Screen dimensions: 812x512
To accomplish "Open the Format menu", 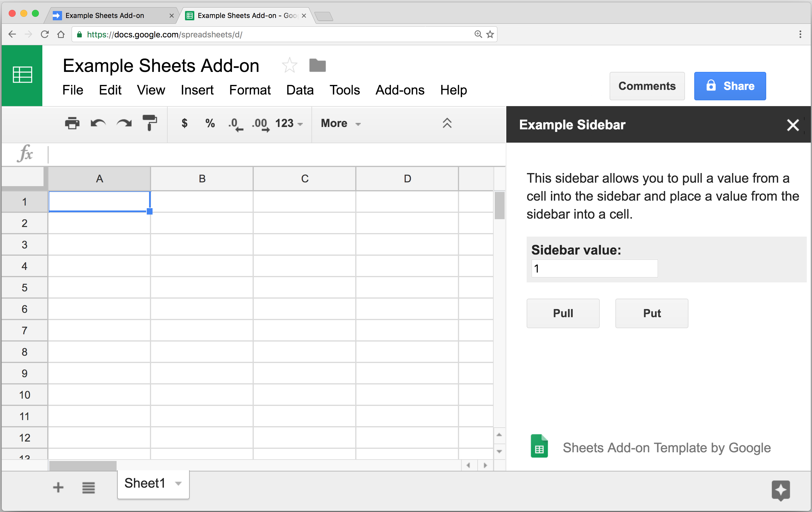I will 249,91.
